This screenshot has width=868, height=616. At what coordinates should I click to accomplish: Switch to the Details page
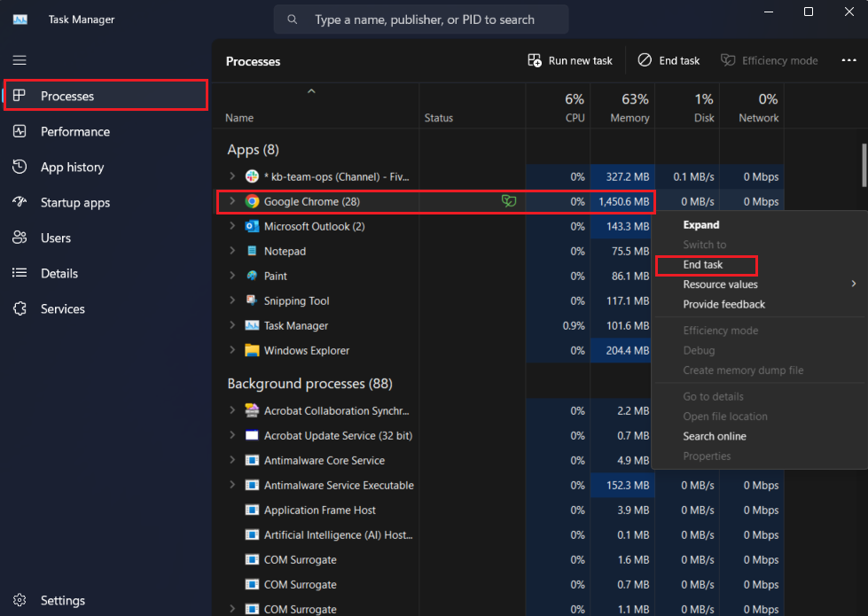[59, 273]
